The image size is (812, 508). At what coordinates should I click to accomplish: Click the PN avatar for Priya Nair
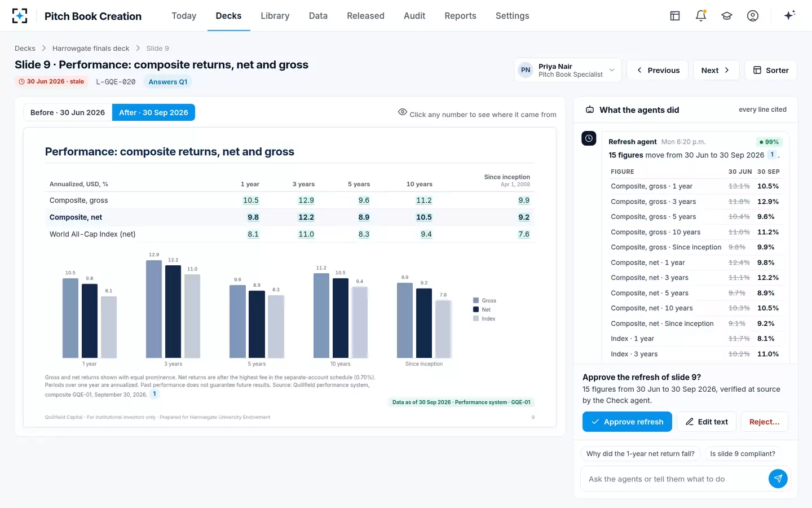tap(526, 70)
